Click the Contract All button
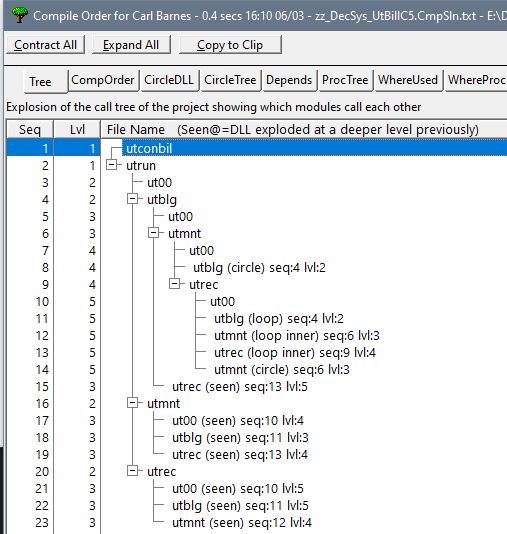The height and width of the screenshot is (534, 507). pos(45,45)
